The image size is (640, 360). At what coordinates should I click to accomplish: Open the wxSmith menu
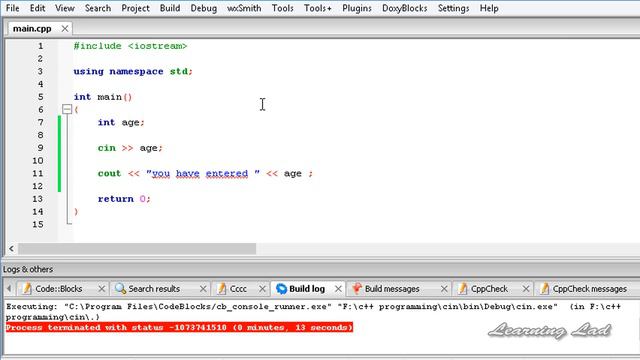coord(244,8)
